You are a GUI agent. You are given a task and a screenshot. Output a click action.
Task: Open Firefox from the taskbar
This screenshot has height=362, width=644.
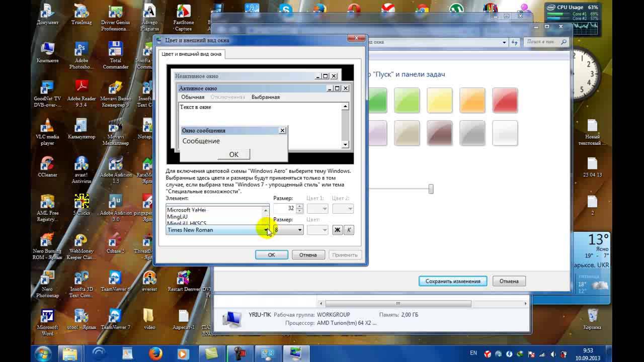[x=155, y=353]
